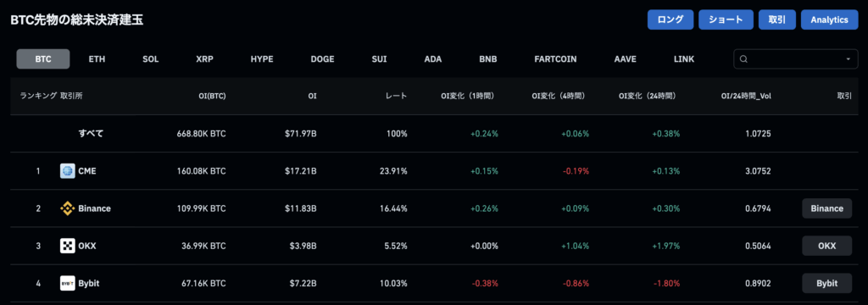Choose the LINK tab
The width and height of the screenshot is (868, 305).
[684, 58]
